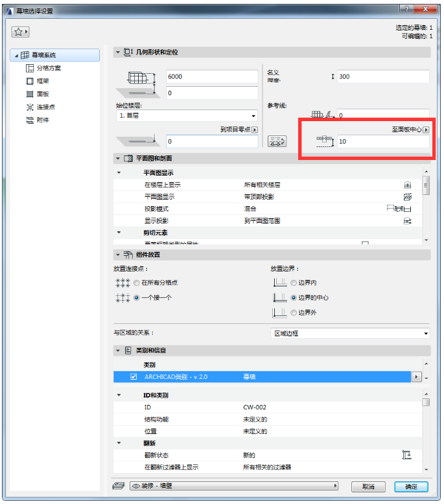Select the 边界的中心 radio option
The width and height of the screenshot is (444, 504).
tap(293, 297)
